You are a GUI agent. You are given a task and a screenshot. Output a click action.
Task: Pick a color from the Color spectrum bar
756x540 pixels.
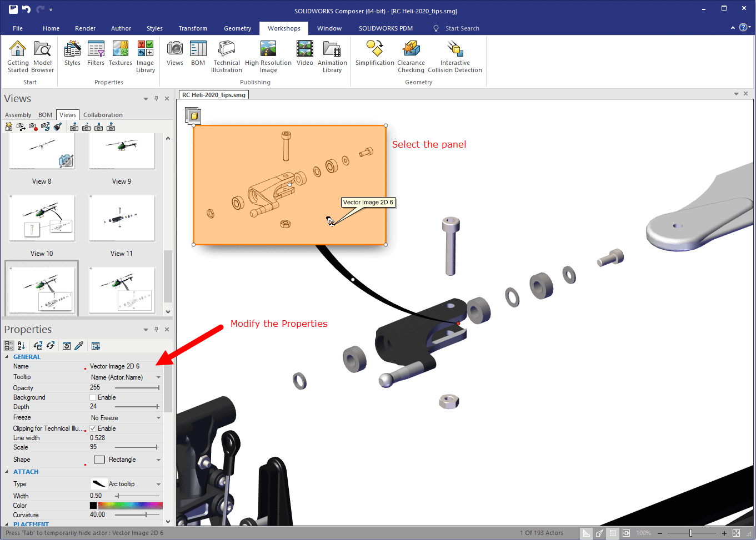click(x=131, y=506)
